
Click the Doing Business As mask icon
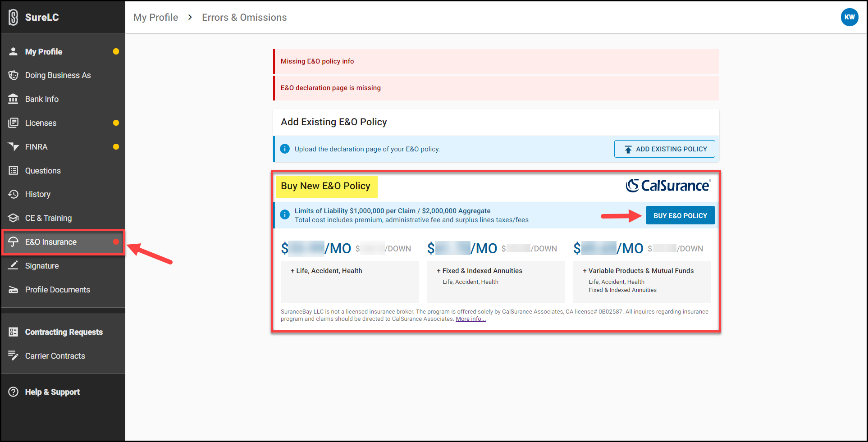tap(14, 75)
